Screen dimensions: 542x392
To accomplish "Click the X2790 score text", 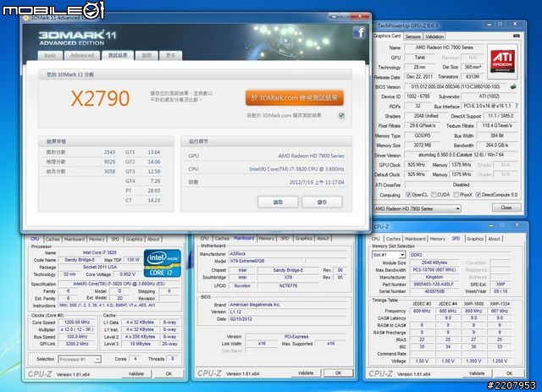I will (100, 98).
